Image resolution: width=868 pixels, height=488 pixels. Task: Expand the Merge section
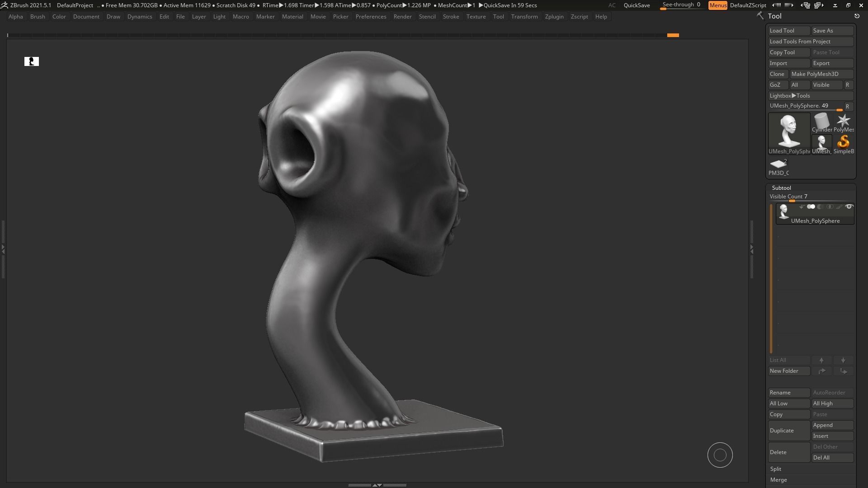pyautogui.click(x=778, y=480)
